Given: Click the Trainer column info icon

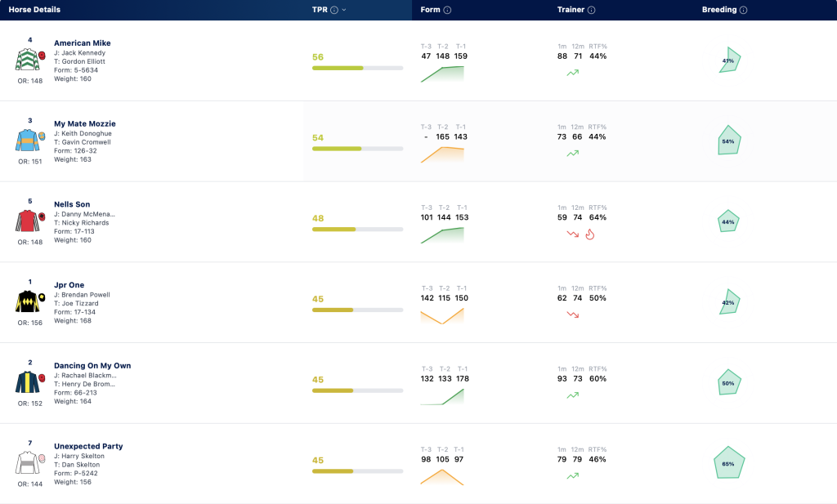Looking at the screenshot, I should tap(592, 10).
